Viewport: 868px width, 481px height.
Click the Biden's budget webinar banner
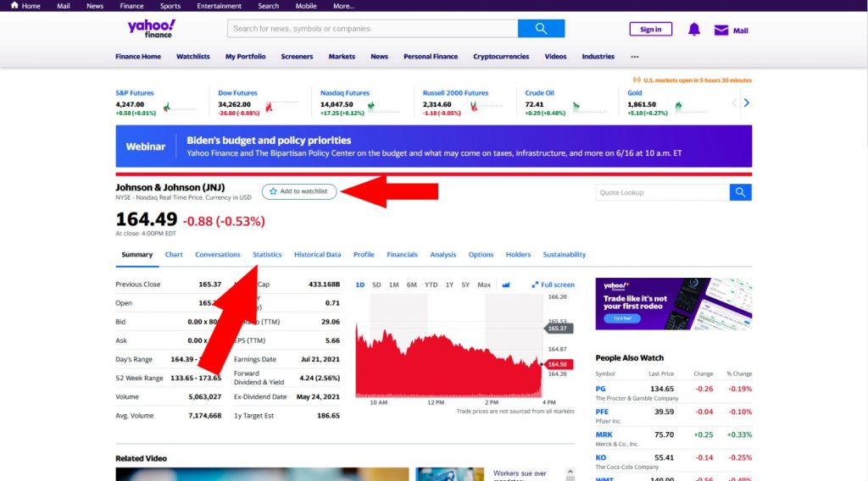point(433,146)
